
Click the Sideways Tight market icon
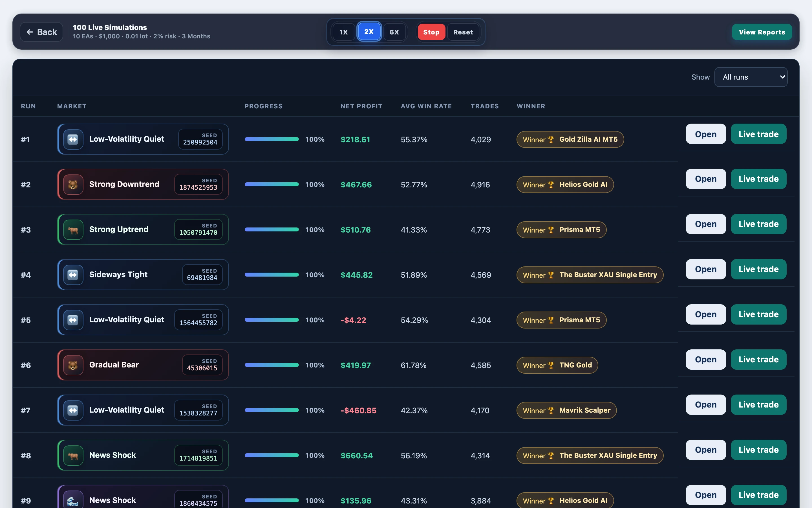click(x=73, y=275)
